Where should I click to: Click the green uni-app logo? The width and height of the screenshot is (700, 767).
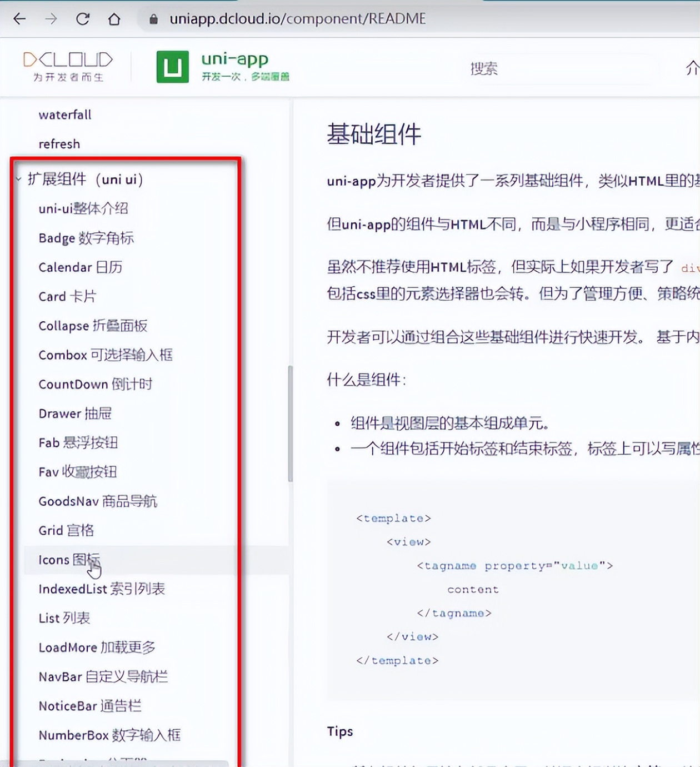pyautogui.click(x=172, y=66)
